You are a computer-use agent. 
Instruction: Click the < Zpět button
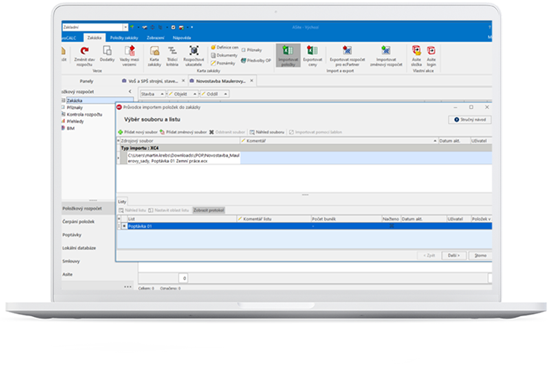pyautogui.click(x=429, y=255)
